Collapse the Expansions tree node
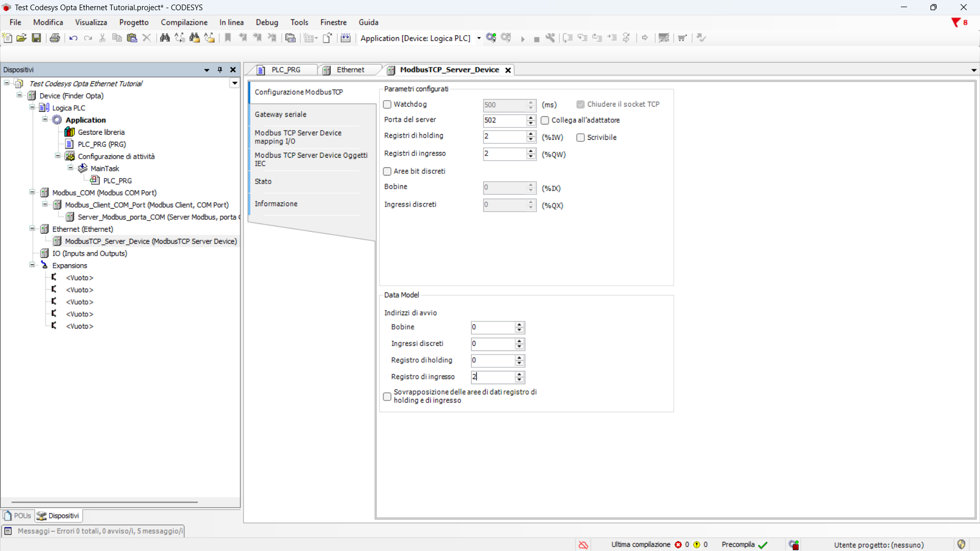The image size is (980, 551). (32, 265)
